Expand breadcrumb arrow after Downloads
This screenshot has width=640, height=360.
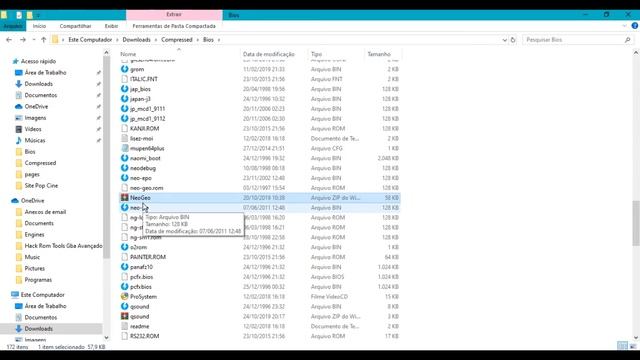click(156, 40)
